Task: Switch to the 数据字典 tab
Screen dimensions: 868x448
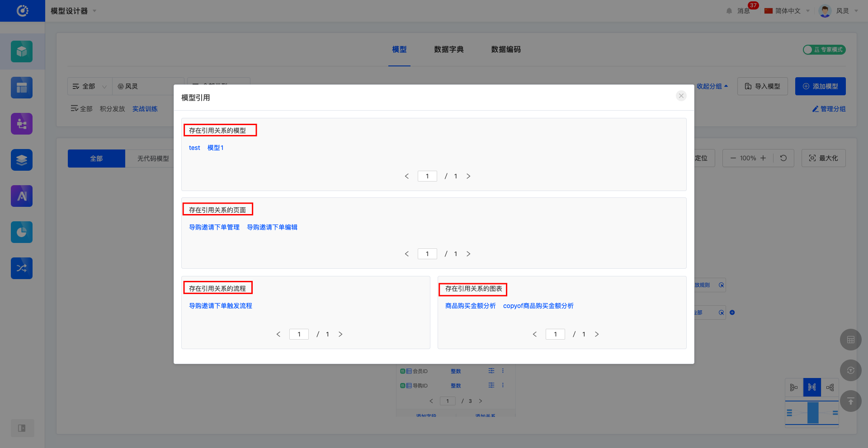Action: point(448,49)
